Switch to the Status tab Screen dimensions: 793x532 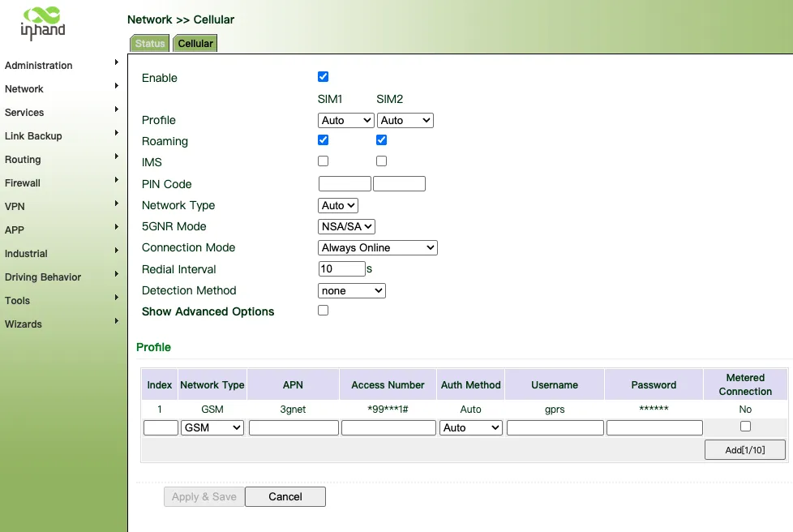150,44
